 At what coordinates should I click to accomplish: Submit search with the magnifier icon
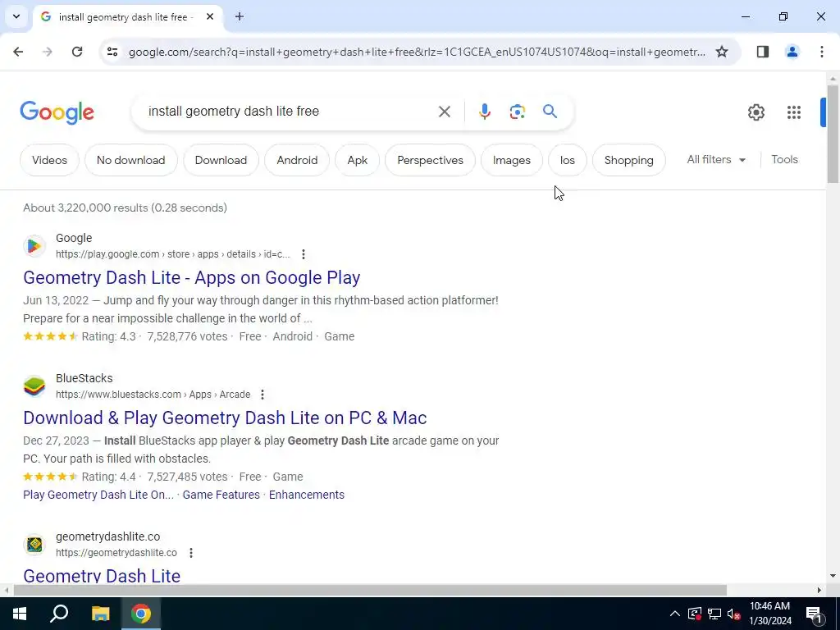coord(550,112)
